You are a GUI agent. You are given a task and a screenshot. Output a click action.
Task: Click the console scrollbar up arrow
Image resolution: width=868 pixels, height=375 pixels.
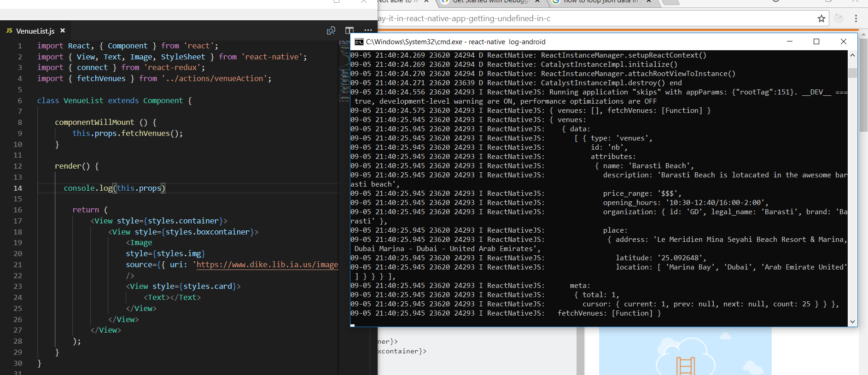(852, 55)
